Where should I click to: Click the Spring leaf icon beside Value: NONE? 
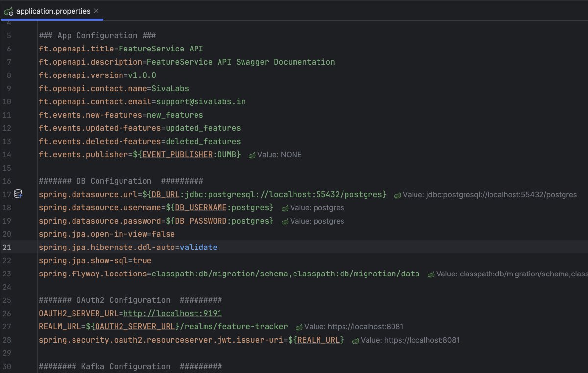pos(252,155)
